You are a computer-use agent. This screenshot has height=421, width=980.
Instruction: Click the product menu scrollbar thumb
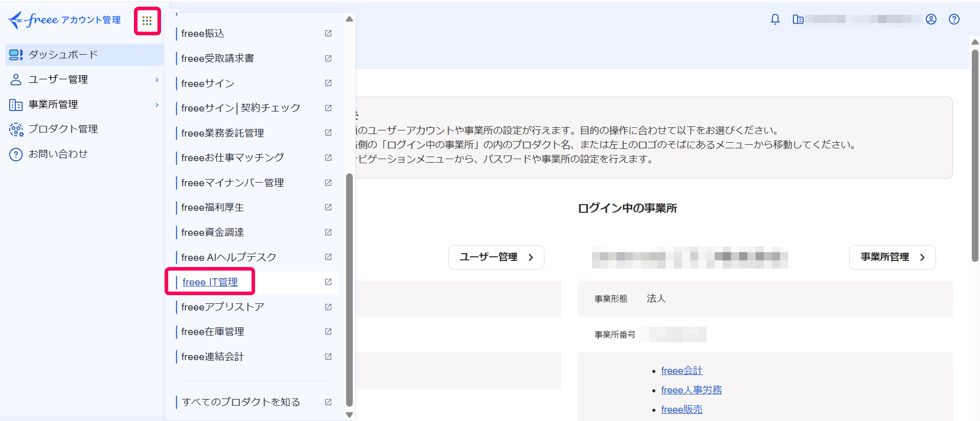(350, 290)
